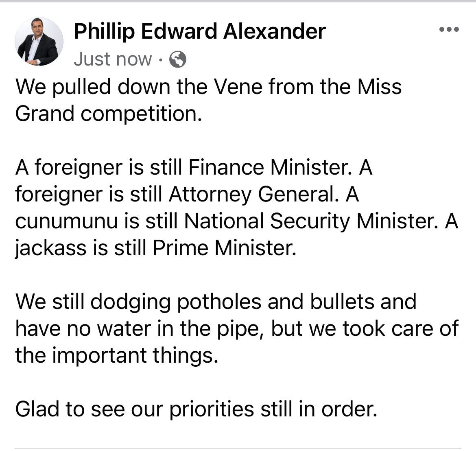Image resolution: width=476 pixels, height=451 pixels.
Task: Open Phillip Edward Alexander's profile picture
Action: tap(39, 42)
